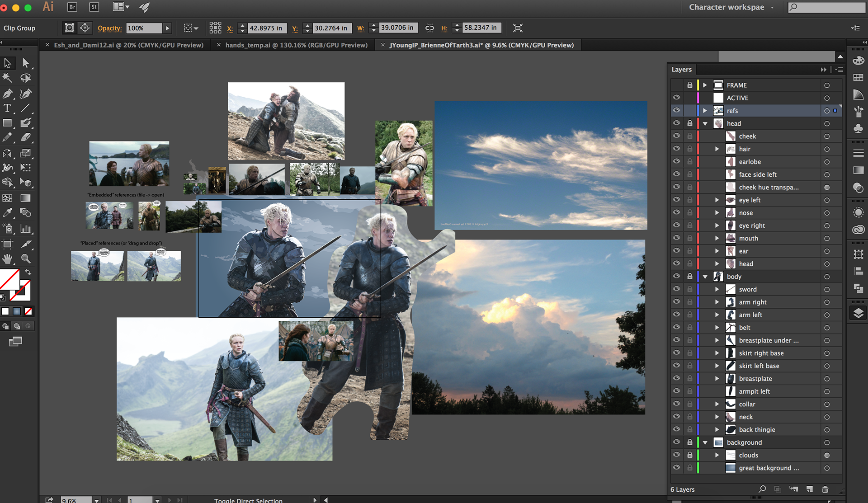Viewport: 868px width, 503px height.
Task: Expand the FRAME layer
Action: click(x=705, y=85)
